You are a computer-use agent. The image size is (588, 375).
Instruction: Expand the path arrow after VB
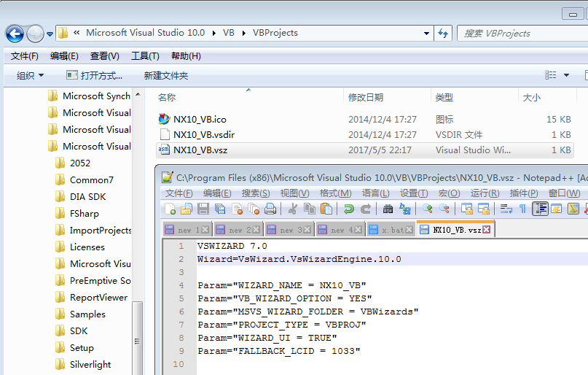point(244,33)
